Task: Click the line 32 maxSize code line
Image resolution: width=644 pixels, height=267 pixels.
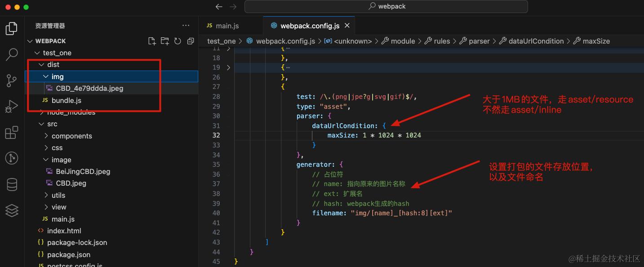Action: pyautogui.click(x=374, y=135)
